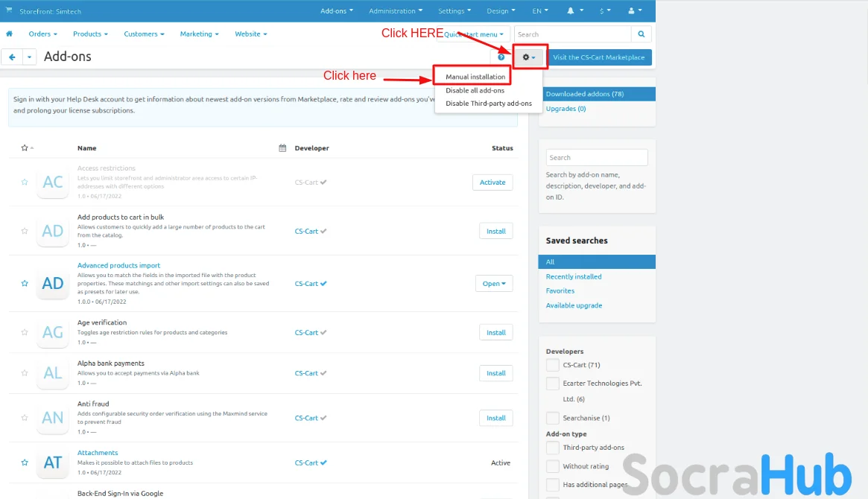Open the notifications bell
Image resolution: width=868 pixels, height=499 pixels.
[570, 10]
